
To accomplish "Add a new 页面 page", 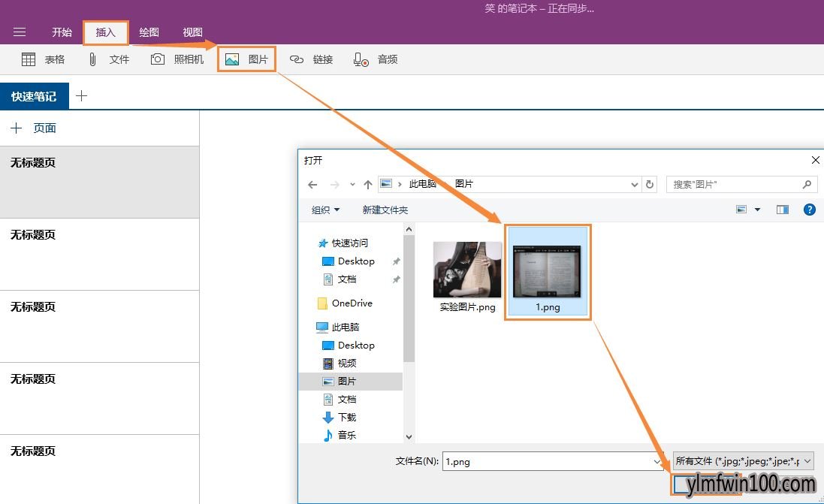I will tap(33, 128).
